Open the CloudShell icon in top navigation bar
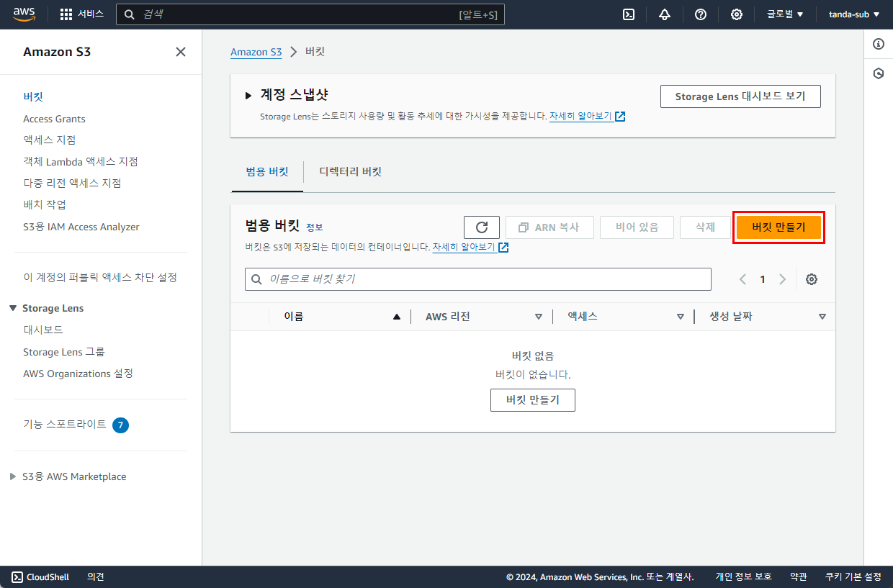 [629, 14]
